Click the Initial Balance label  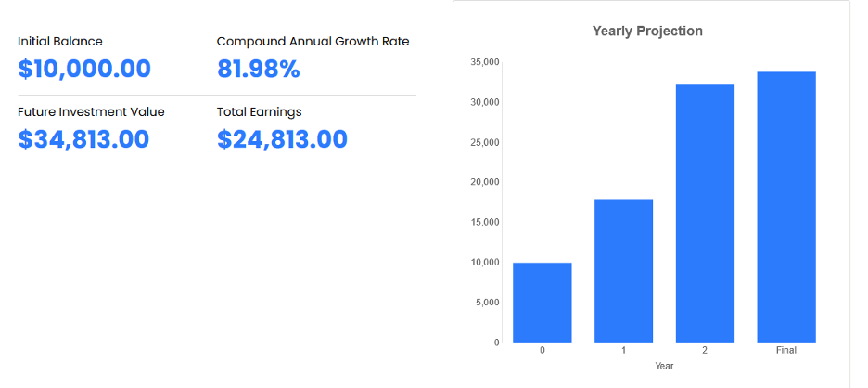click(x=60, y=42)
